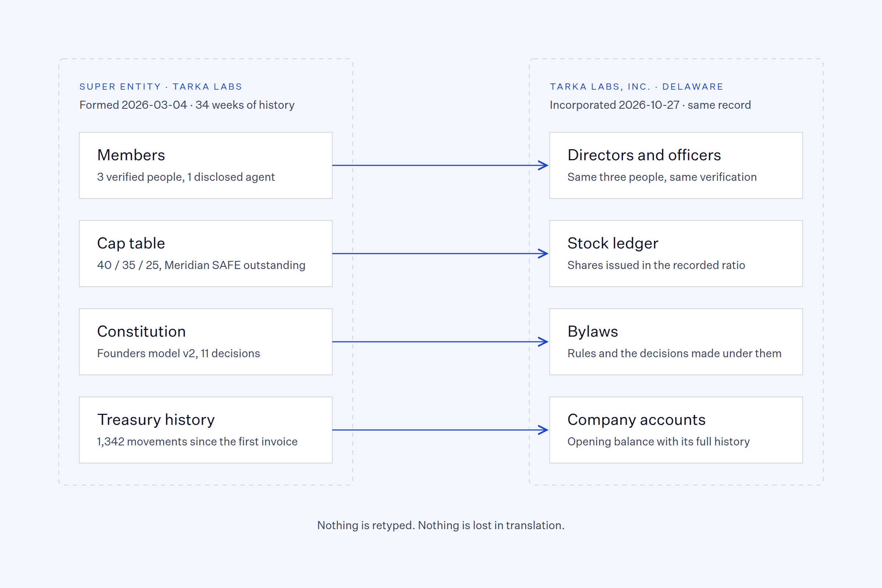The height and width of the screenshot is (588, 882).
Task: Click the 'SUPER ENTITY · TARKA LABS' heading
Action: (x=161, y=87)
